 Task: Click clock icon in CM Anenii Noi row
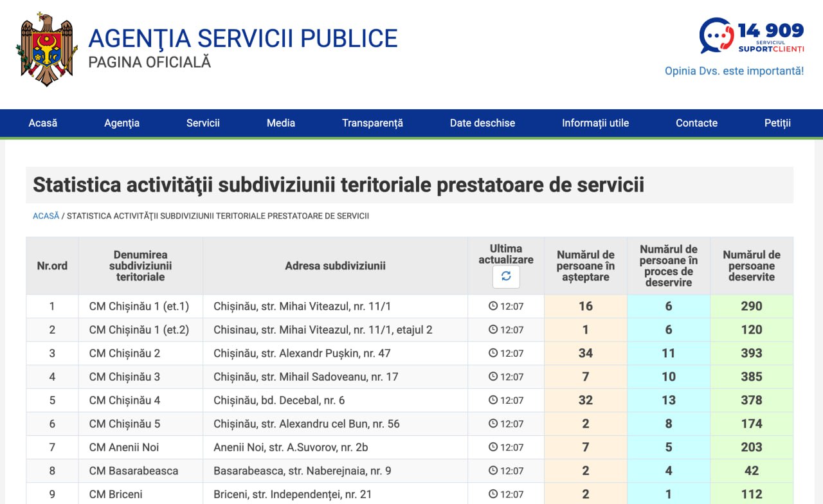pos(493,447)
